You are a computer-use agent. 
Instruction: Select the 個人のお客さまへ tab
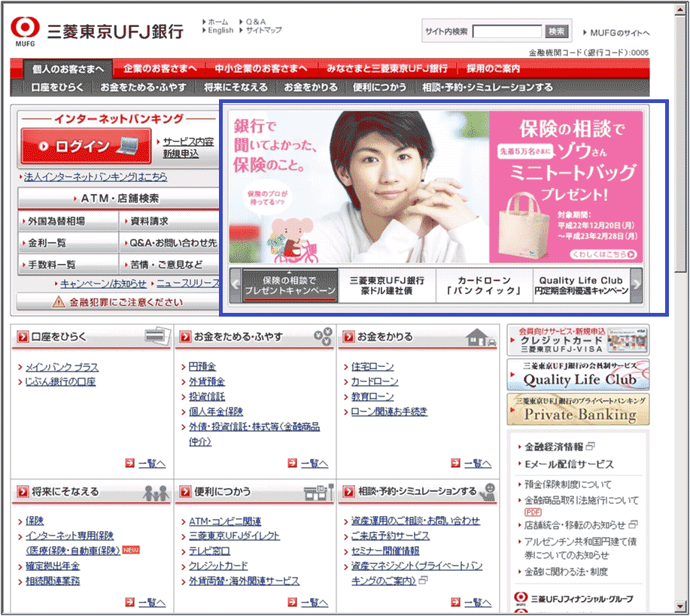68,69
